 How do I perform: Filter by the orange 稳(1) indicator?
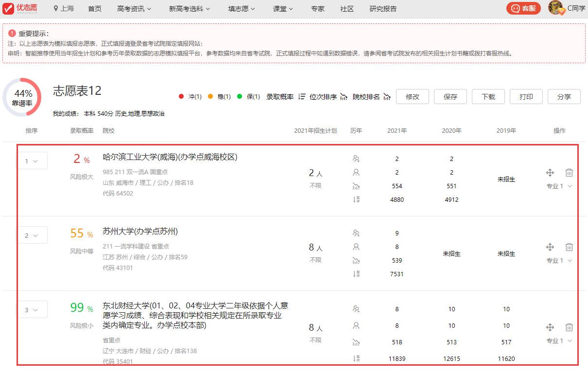[219, 97]
